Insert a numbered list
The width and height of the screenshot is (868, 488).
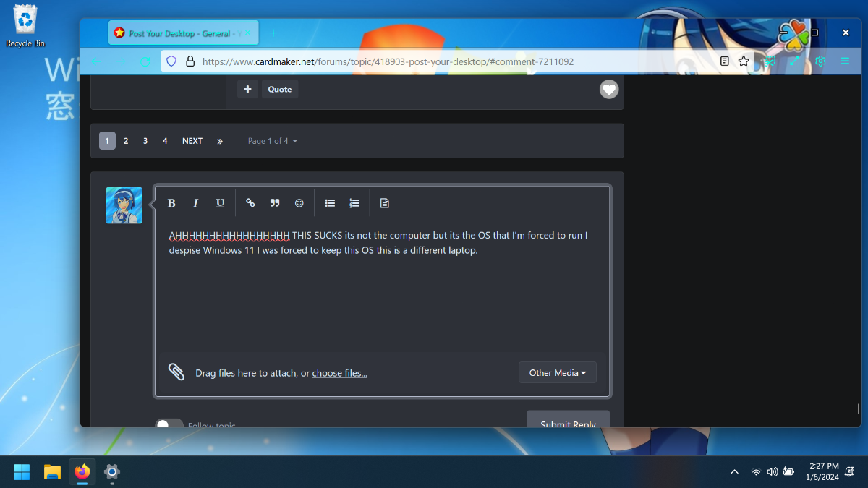pos(354,203)
